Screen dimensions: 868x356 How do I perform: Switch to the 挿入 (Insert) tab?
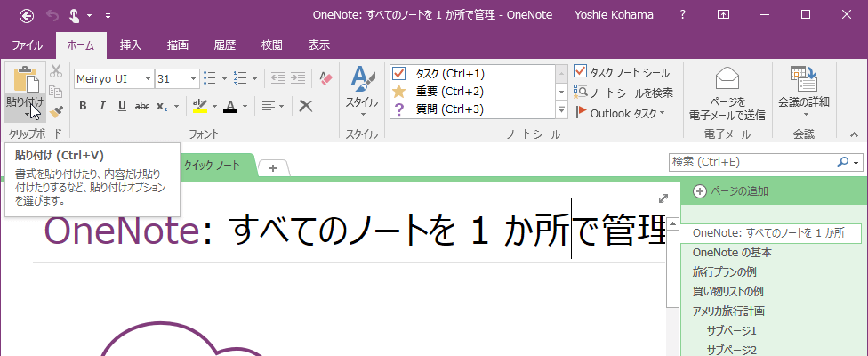point(131,45)
